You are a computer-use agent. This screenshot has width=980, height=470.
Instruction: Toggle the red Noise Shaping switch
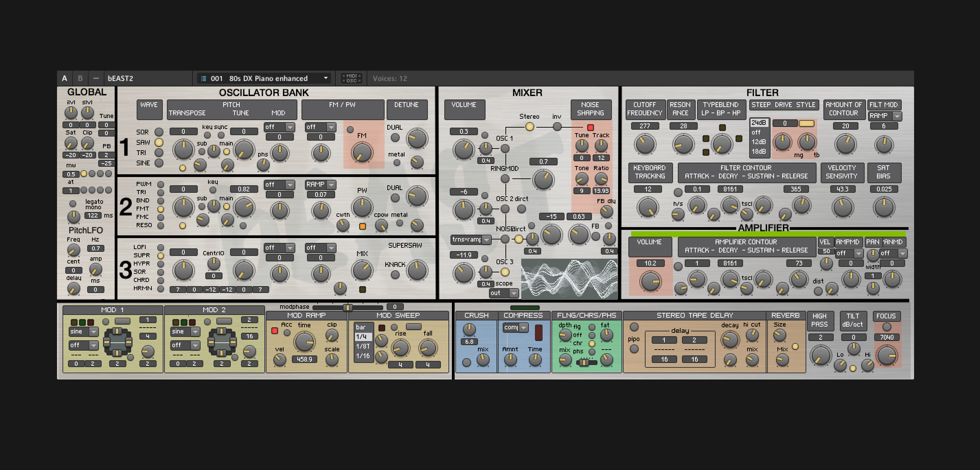click(x=590, y=127)
